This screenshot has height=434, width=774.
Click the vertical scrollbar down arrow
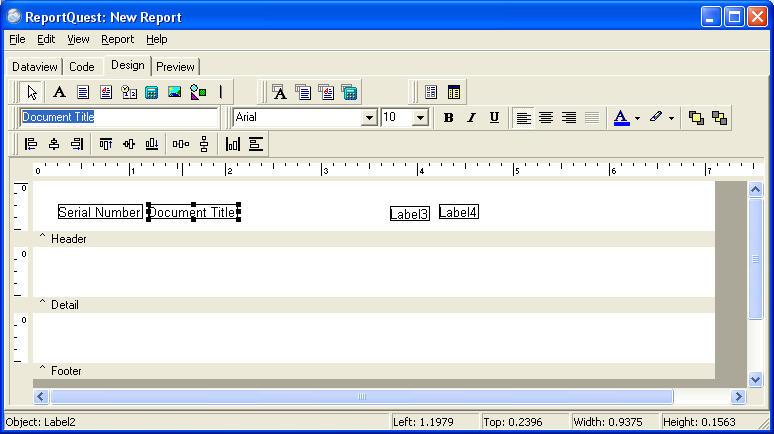[755, 379]
